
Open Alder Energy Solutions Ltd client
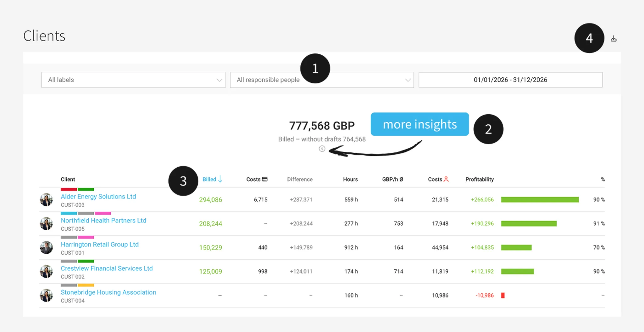(98, 196)
